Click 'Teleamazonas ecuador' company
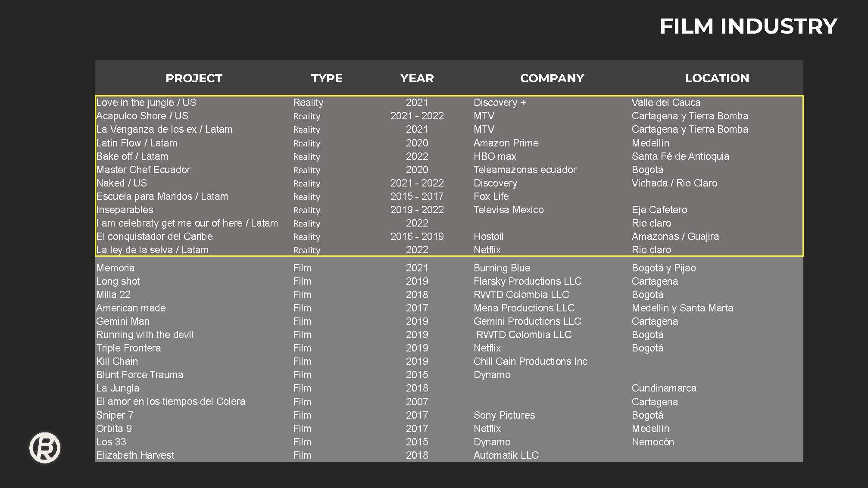 tap(525, 170)
